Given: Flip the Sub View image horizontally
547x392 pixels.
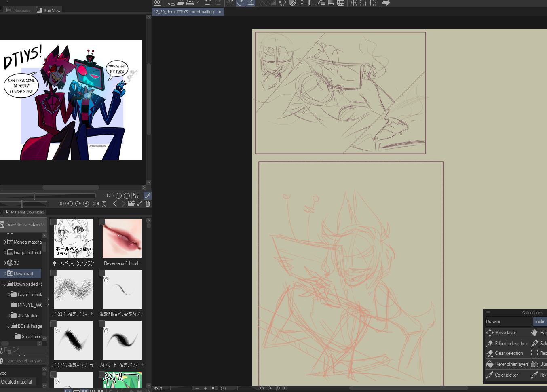Looking at the screenshot, I should point(96,204).
